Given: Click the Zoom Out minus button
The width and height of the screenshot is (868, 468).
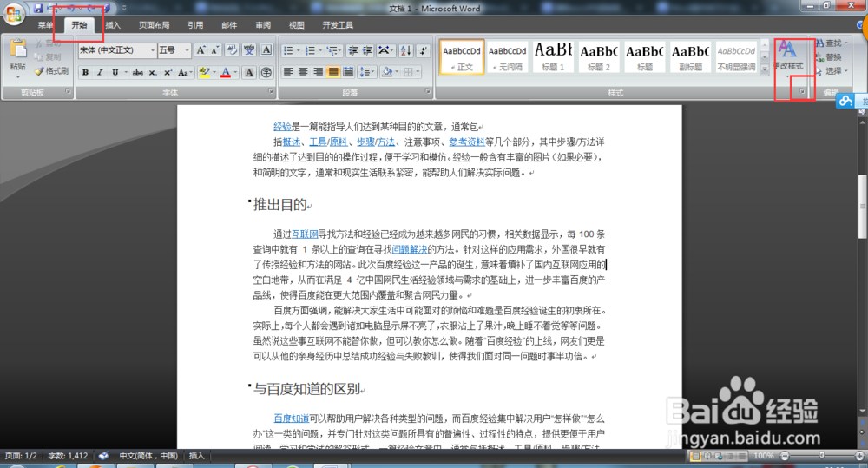Looking at the screenshot, I should (x=785, y=456).
